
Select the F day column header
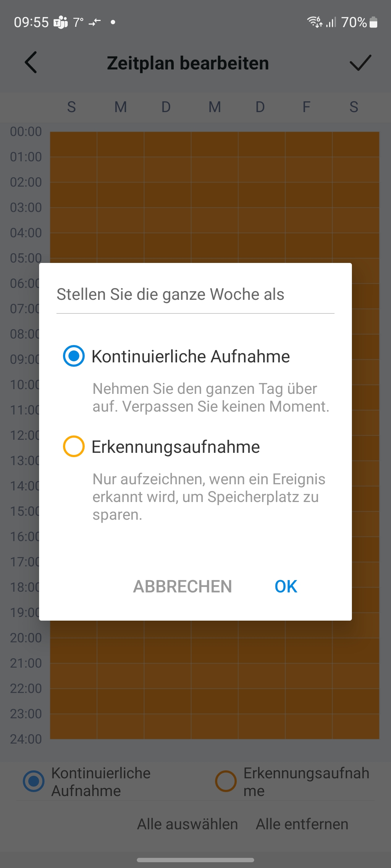(x=307, y=107)
